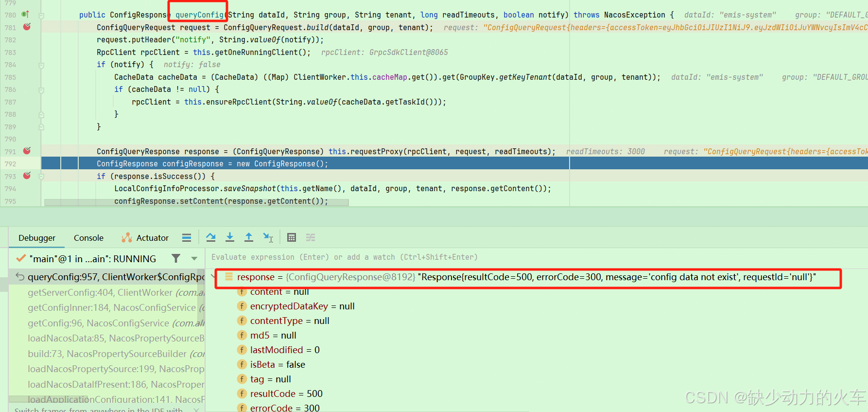Collapse the fold marker at line 793

[x=41, y=177]
